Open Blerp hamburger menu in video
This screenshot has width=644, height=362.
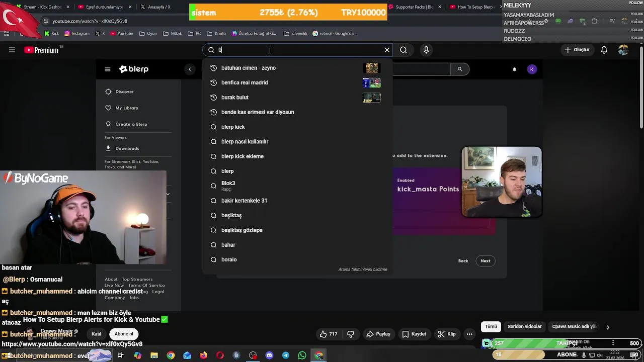pos(107,69)
